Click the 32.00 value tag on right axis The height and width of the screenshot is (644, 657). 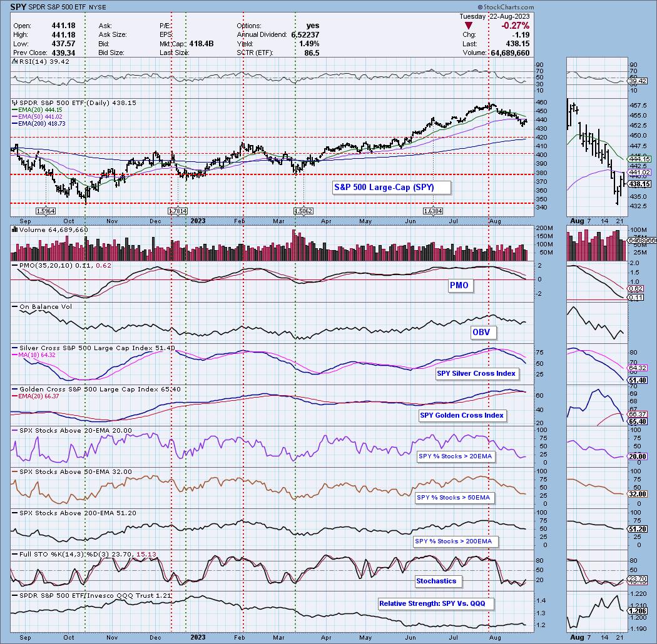point(638,494)
